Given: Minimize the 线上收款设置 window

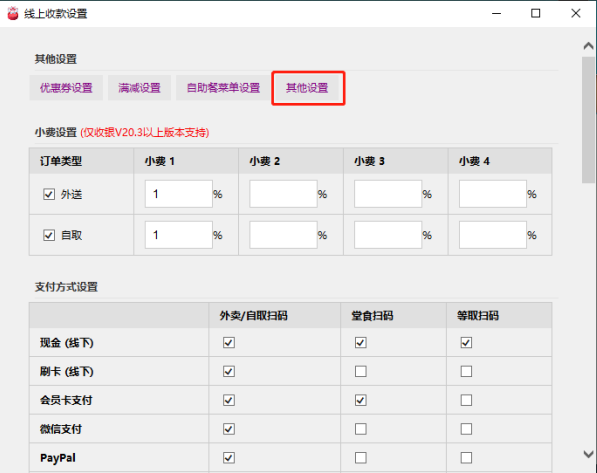Looking at the screenshot, I should pos(496,13).
